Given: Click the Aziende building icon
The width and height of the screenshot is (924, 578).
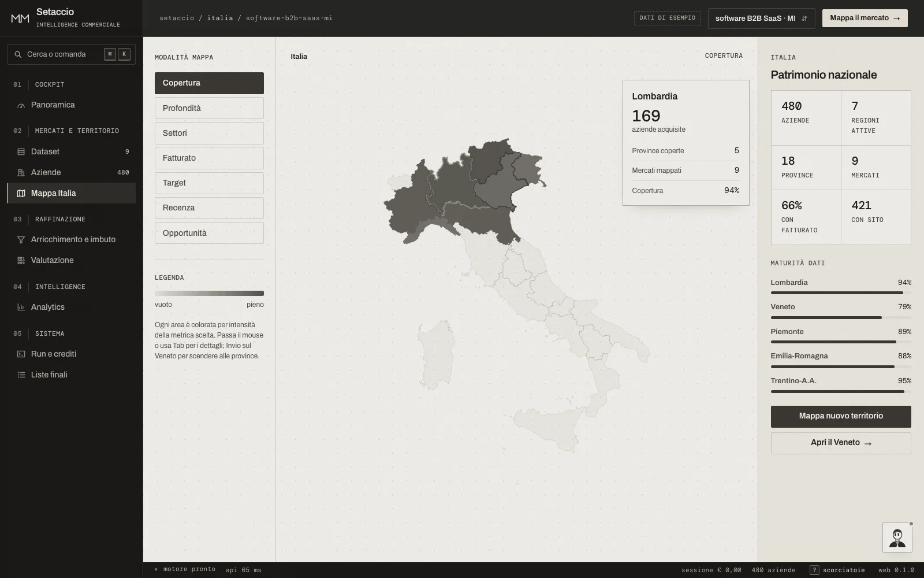Looking at the screenshot, I should (x=21, y=173).
